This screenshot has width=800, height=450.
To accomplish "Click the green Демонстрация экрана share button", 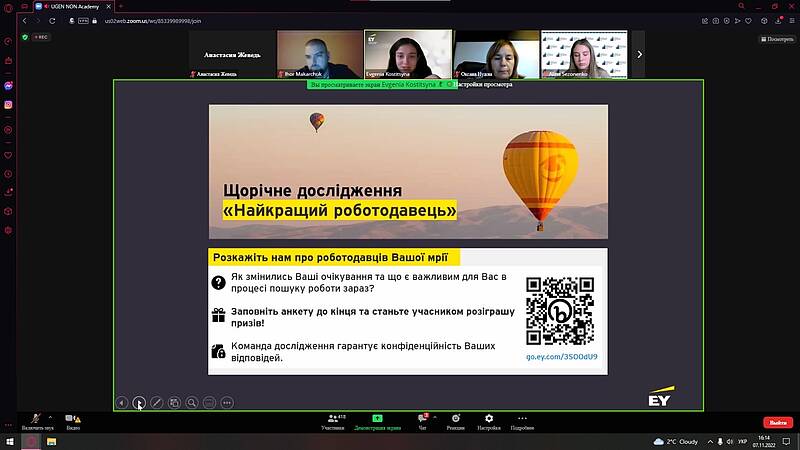I will click(x=377, y=420).
